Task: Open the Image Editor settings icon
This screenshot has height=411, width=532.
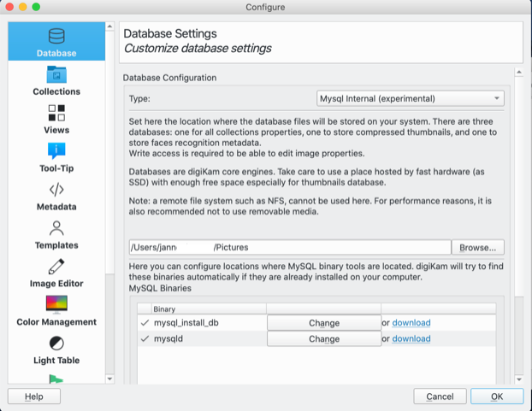Action: [x=56, y=267]
